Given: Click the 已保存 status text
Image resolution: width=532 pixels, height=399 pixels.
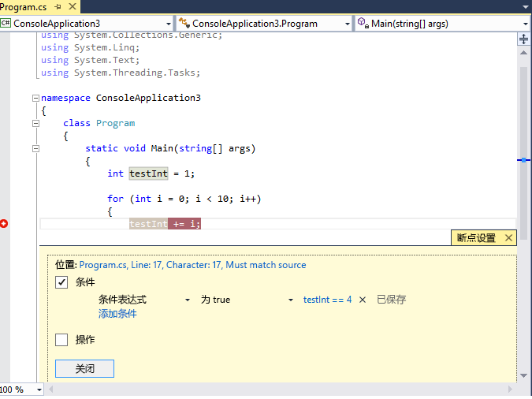Looking at the screenshot, I should tap(391, 300).
